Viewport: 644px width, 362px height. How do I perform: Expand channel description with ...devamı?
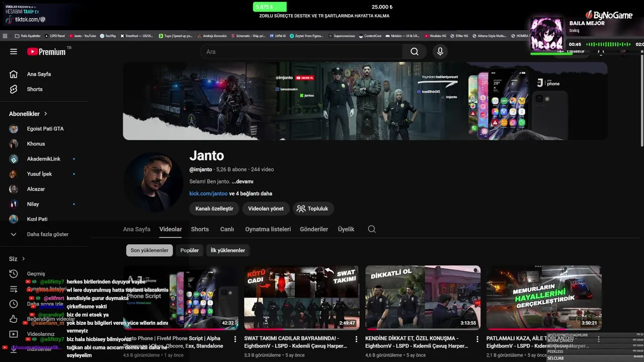[x=243, y=182]
